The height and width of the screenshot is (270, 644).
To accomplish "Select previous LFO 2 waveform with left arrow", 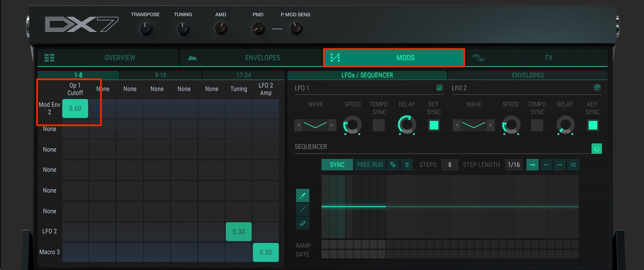I will [x=456, y=125].
